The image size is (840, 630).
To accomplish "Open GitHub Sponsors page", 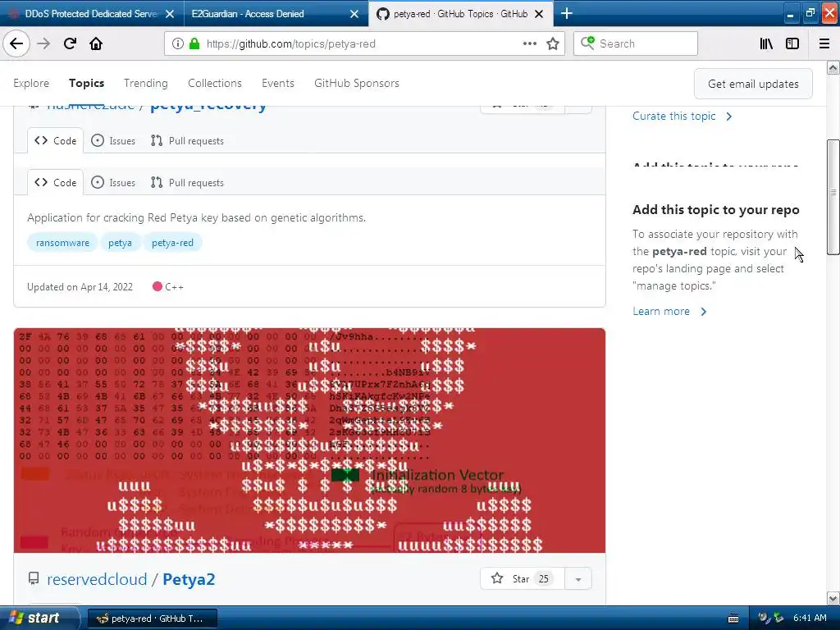I will click(x=356, y=83).
